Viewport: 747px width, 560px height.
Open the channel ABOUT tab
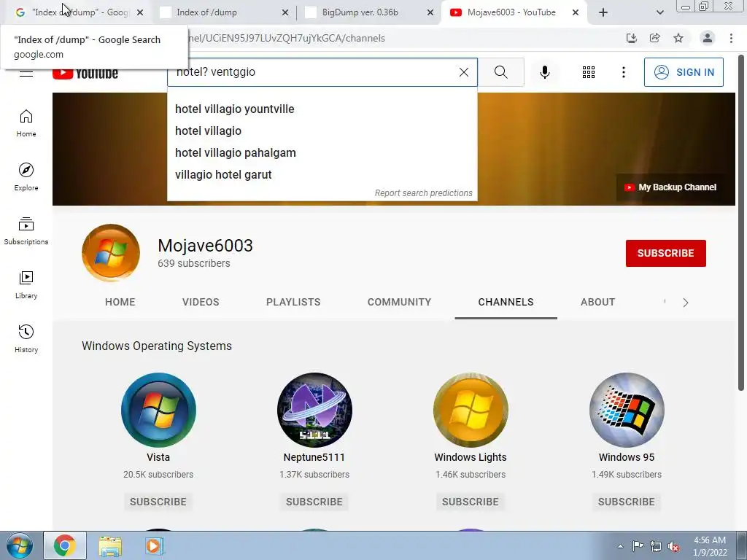point(598,302)
